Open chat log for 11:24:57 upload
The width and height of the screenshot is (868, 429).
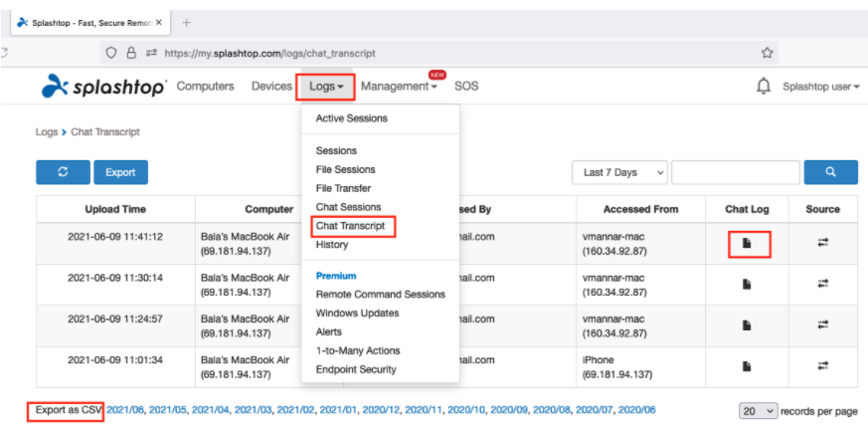(747, 324)
